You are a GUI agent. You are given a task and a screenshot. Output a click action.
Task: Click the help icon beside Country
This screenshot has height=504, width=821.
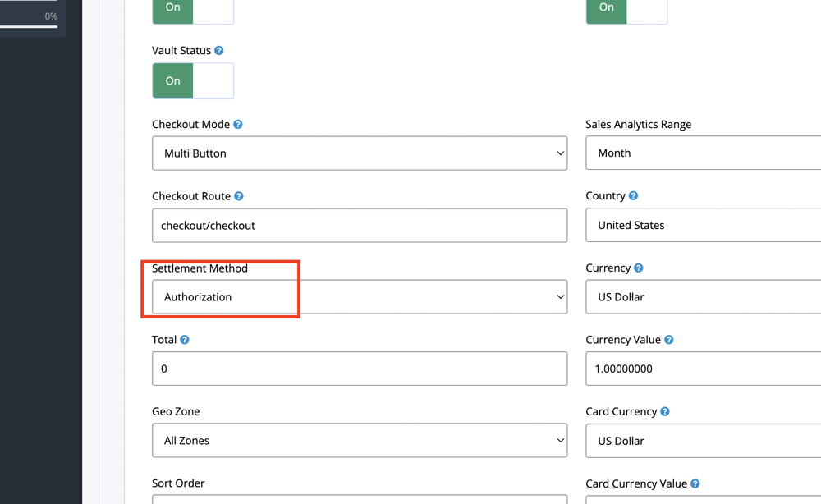click(x=633, y=195)
